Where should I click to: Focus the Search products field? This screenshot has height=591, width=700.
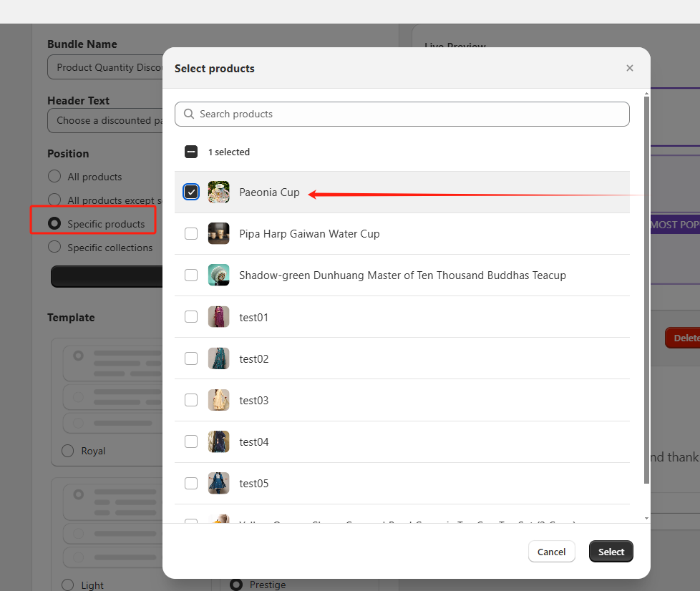point(408,114)
